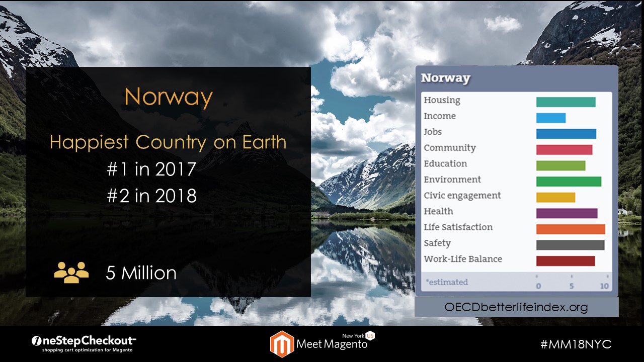The height and width of the screenshot is (362, 644).
Task: Click the Environment green bar
Action: (569, 182)
